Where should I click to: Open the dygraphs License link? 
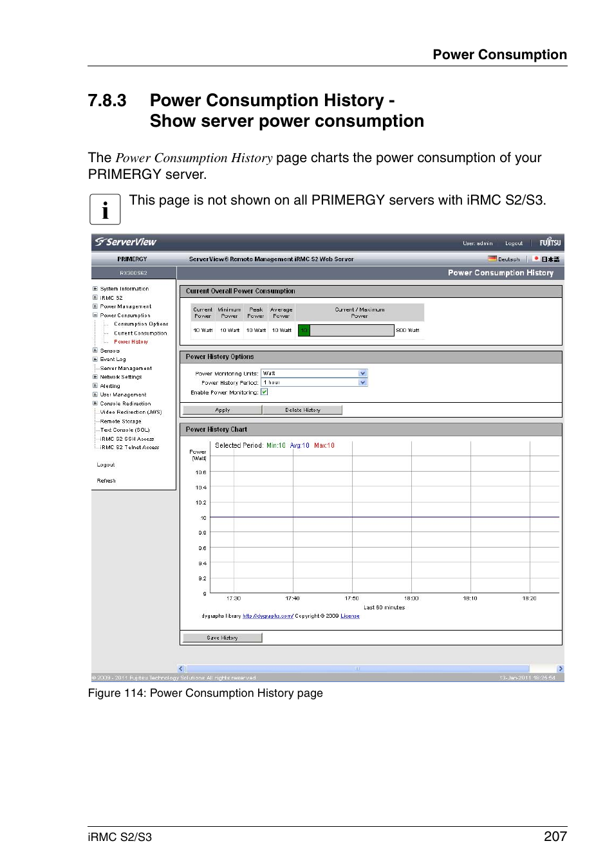click(350, 616)
